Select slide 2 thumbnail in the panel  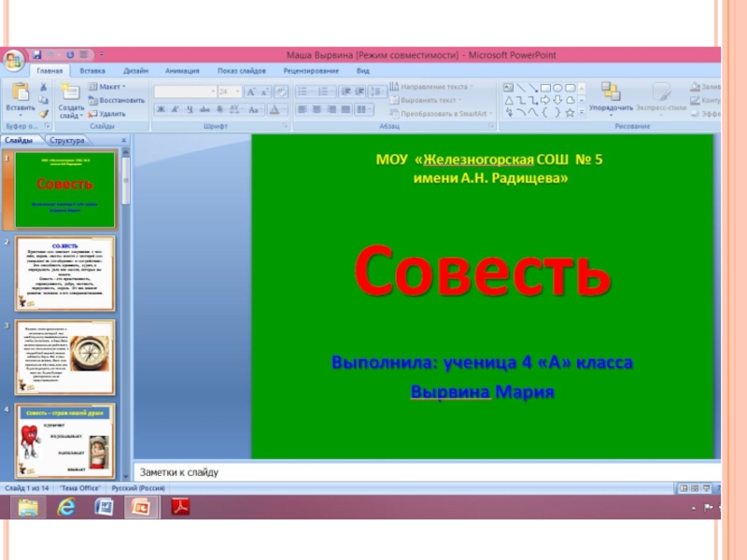(64, 273)
